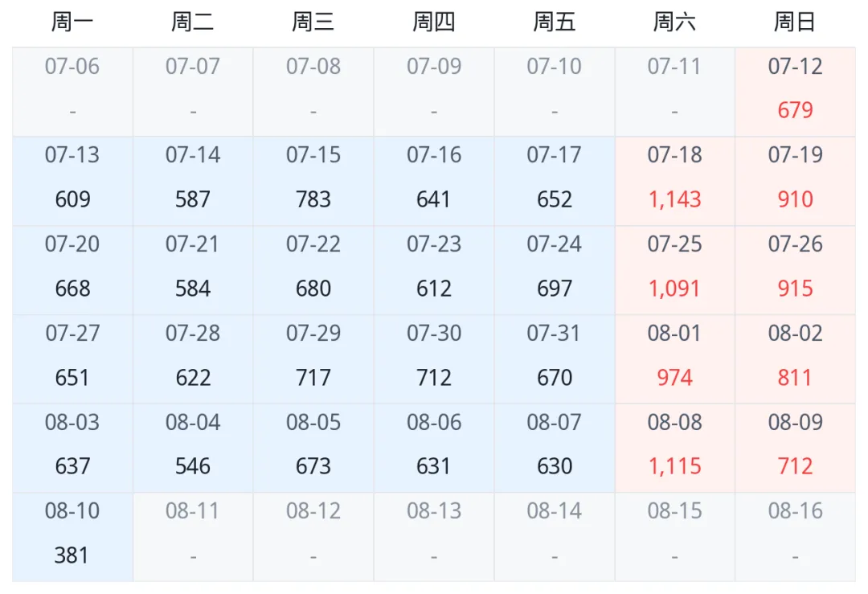This screenshot has width=868, height=594.
Task: Click the 周日 column header
Action: click(795, 23)
